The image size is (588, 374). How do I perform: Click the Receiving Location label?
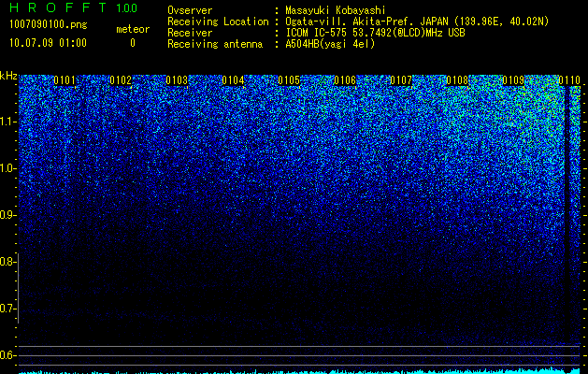coord(218,22)
